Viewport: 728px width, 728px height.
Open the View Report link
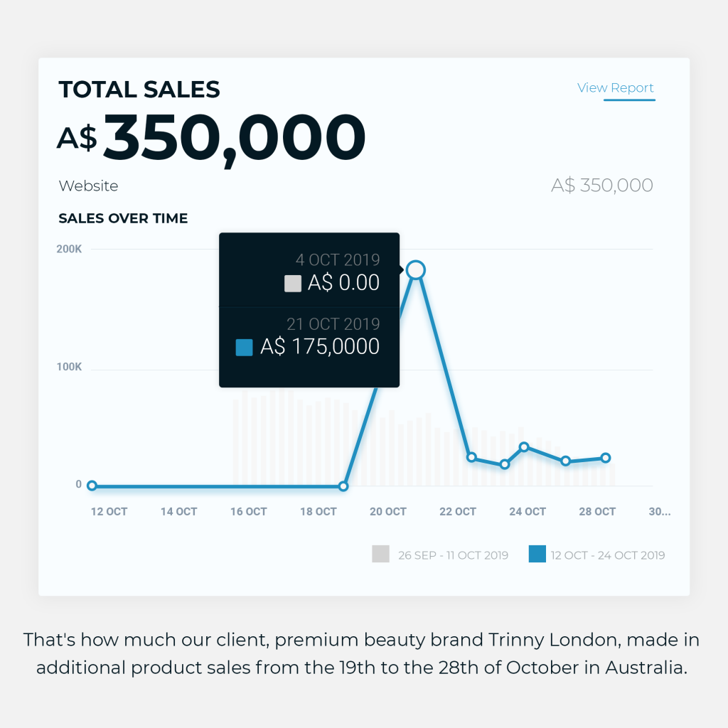click(x=615, y=87)
